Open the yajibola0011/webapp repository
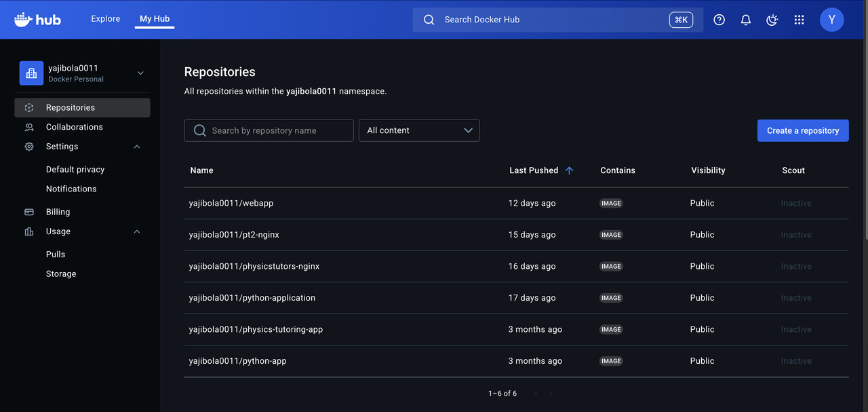Image resolution: width=868 pixels, height=412 pixels. [x=231, y=204]
